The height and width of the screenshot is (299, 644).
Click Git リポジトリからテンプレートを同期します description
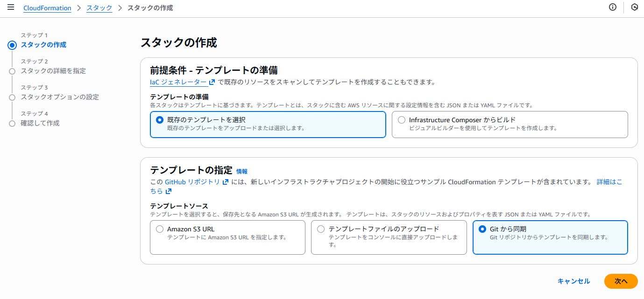tap(549, 237)
